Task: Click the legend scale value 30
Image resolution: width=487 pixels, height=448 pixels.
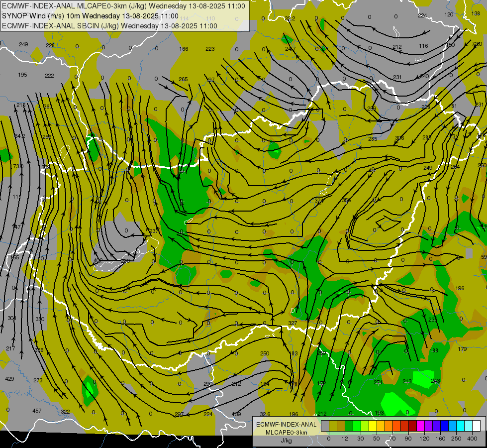Action: (360, 439)
